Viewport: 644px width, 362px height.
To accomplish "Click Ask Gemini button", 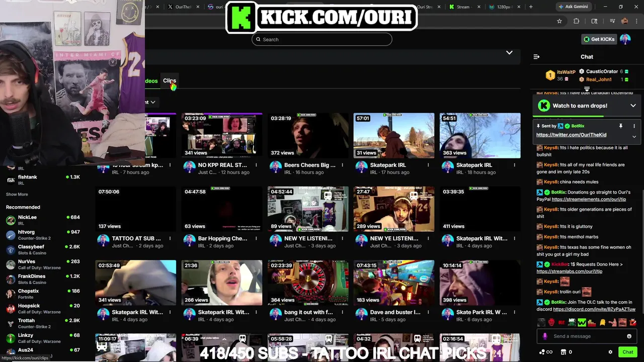I will pos(573,7).
